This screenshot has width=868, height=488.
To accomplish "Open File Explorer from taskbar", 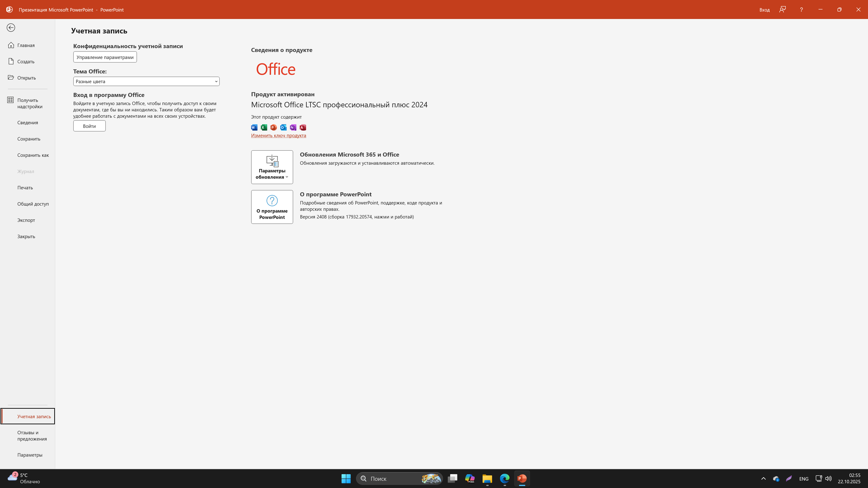I will [487, 478].
